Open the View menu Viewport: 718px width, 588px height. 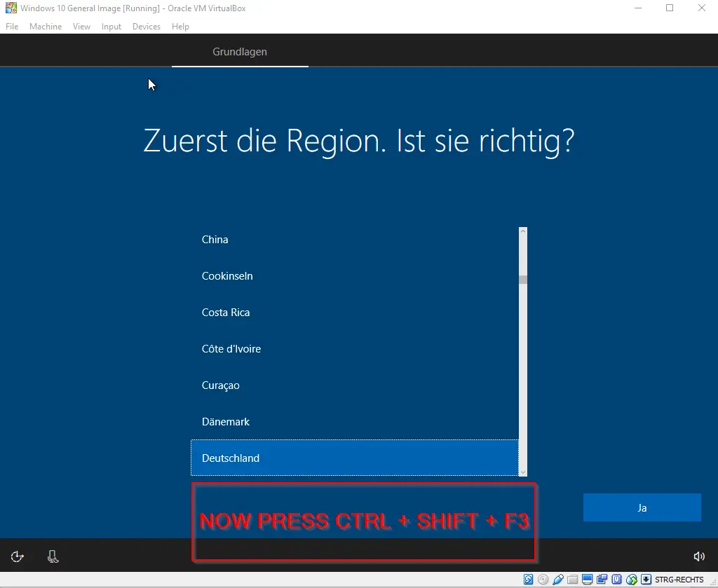coord(81,27)
